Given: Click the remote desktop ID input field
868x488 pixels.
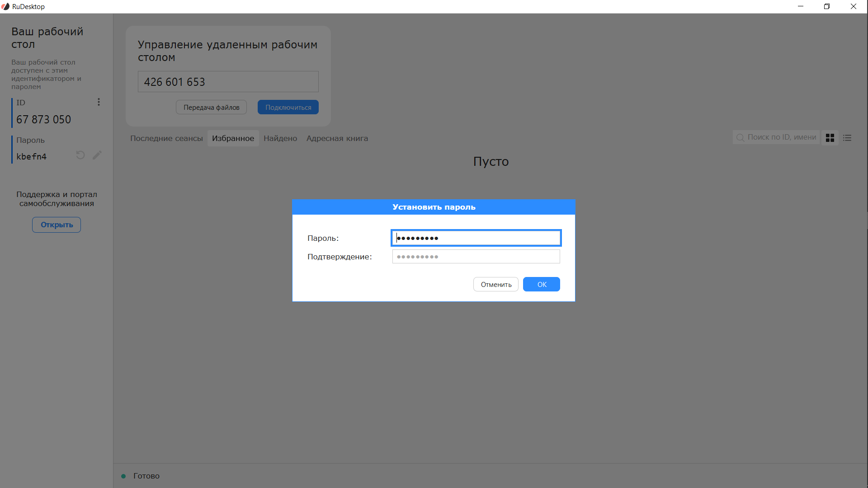Looking at the screenshot, I should click(x=228, y=82).
